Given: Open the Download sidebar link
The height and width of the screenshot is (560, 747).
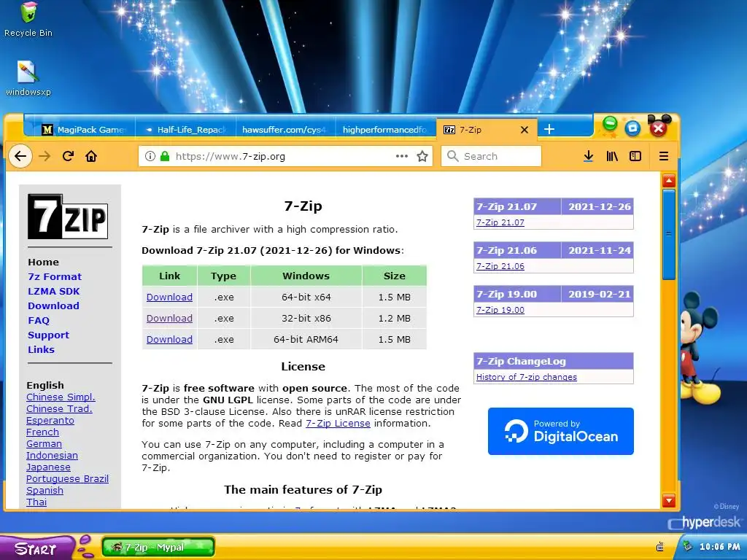Looking at the screenshot, I should click(53, 306).
